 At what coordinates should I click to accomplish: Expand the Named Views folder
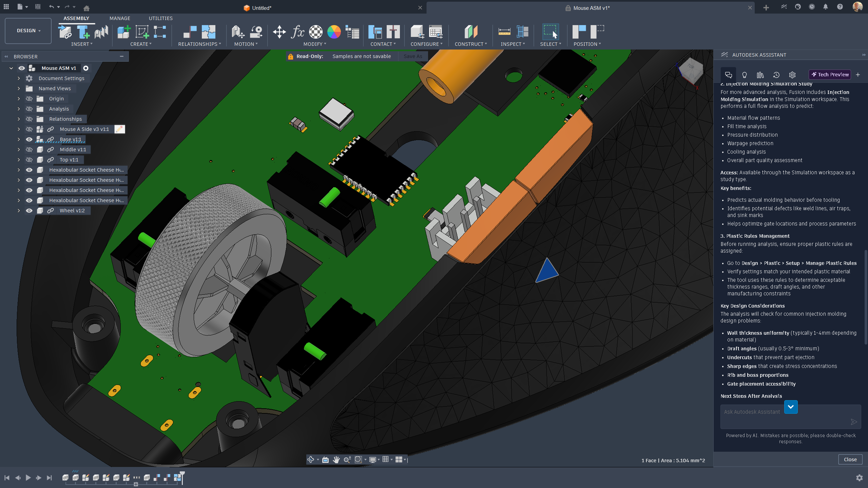point(19,89)
